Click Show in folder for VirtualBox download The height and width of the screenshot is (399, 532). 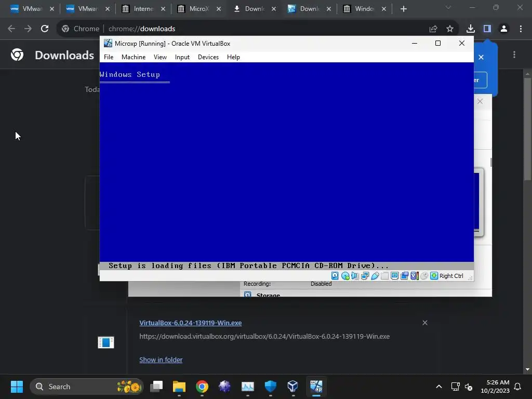(161, 360)
